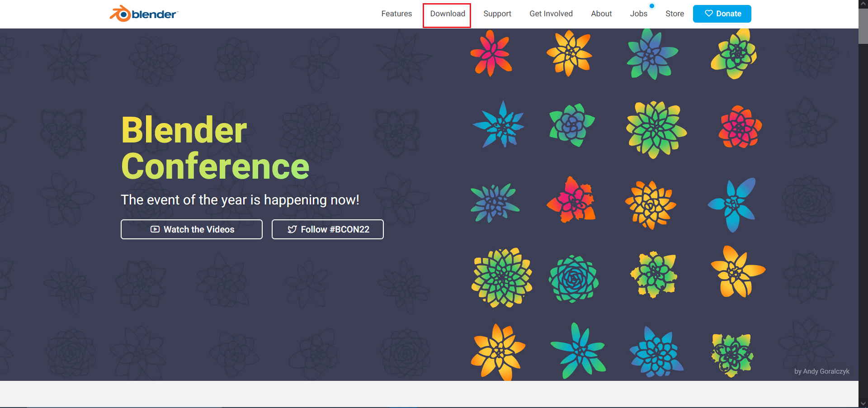Click the Blender logo in the header

143,14
